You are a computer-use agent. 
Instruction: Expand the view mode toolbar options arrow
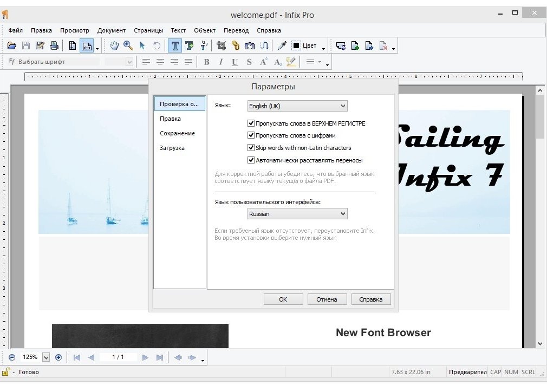point(97,49)
